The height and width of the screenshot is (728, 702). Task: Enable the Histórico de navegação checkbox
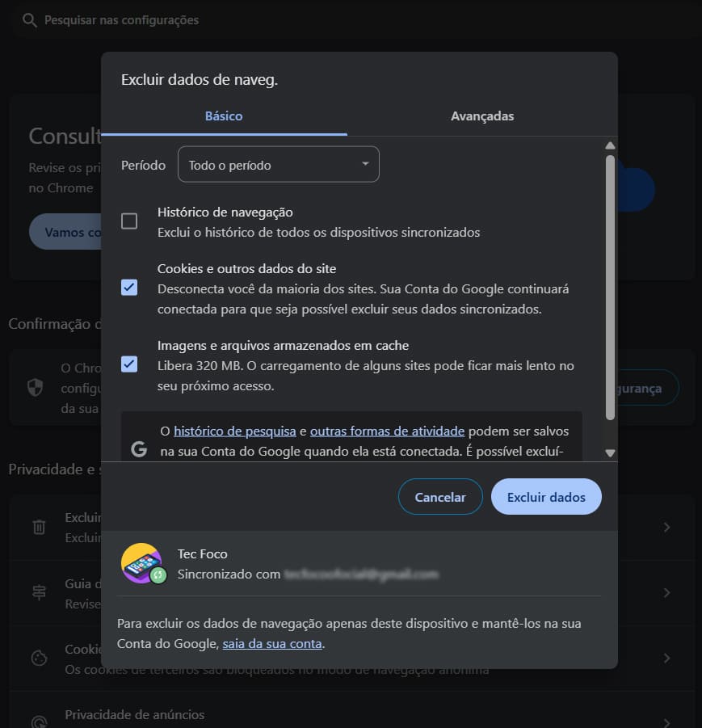coord(129,221)
